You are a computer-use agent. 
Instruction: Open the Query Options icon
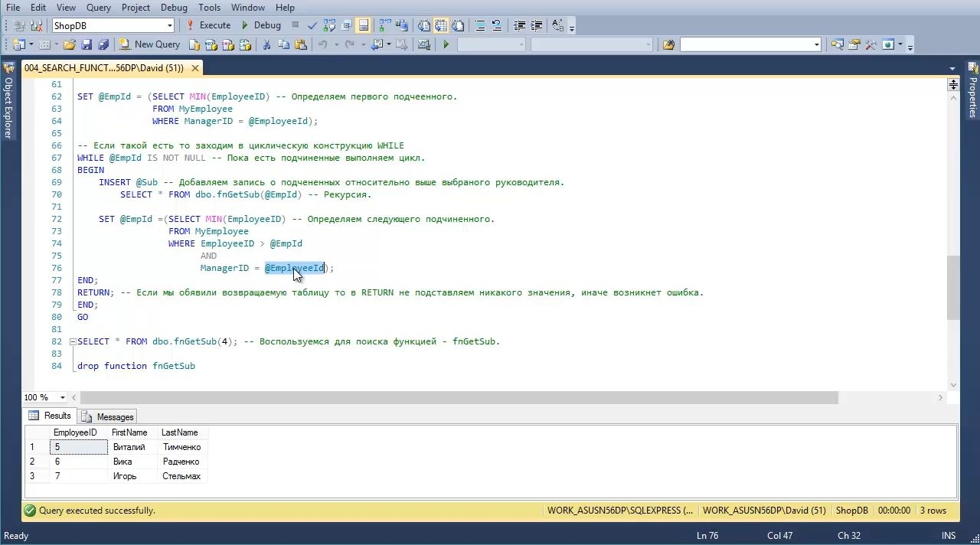pyautogui.click(x=347, y=25)
